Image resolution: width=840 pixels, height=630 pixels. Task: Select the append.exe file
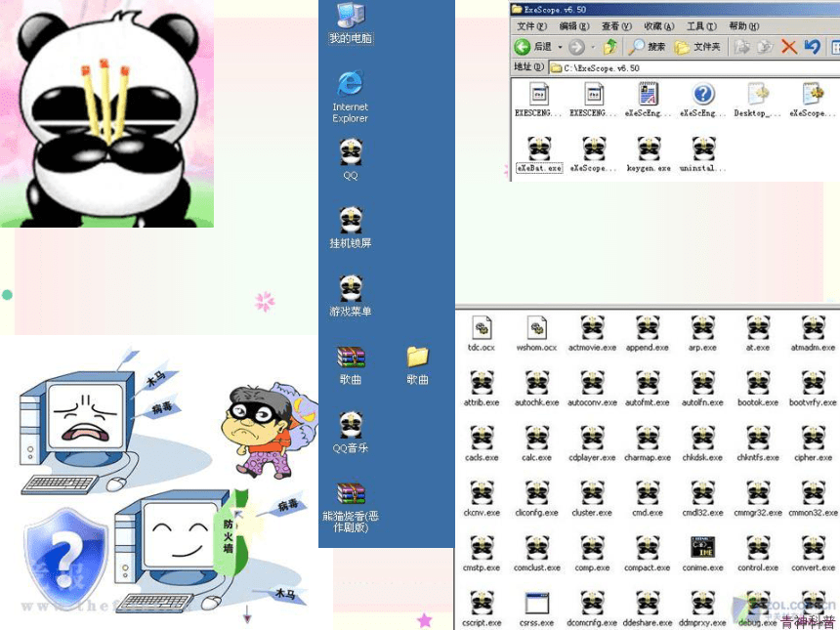(x=648, y=334)
